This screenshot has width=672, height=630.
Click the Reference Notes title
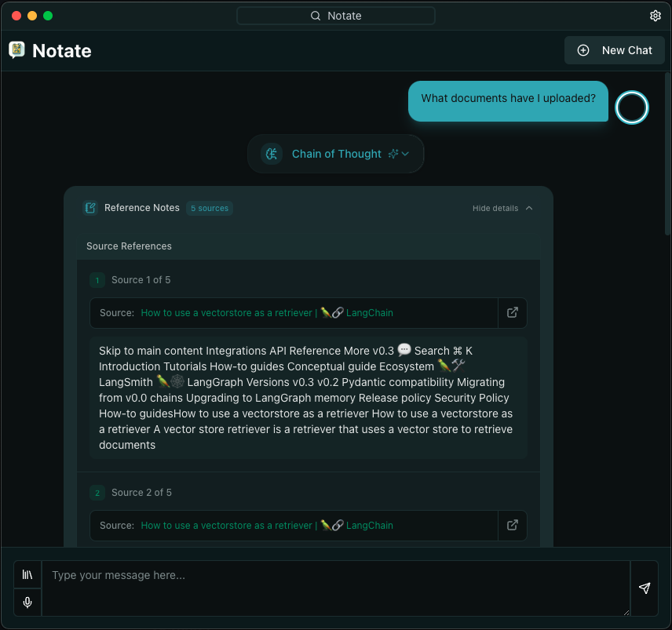click(142, 208)
